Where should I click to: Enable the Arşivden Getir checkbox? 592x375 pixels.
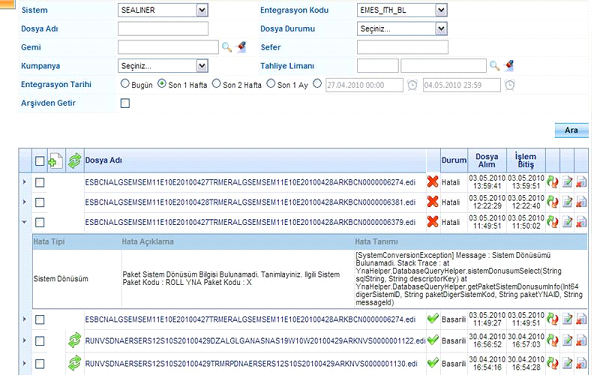point(125,103)
